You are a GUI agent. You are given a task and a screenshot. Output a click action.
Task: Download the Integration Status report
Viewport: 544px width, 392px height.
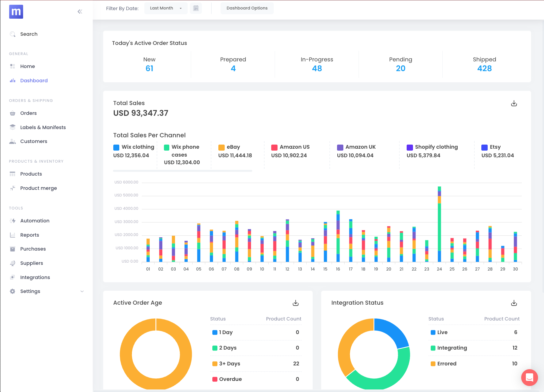click(x=514, y=303)
